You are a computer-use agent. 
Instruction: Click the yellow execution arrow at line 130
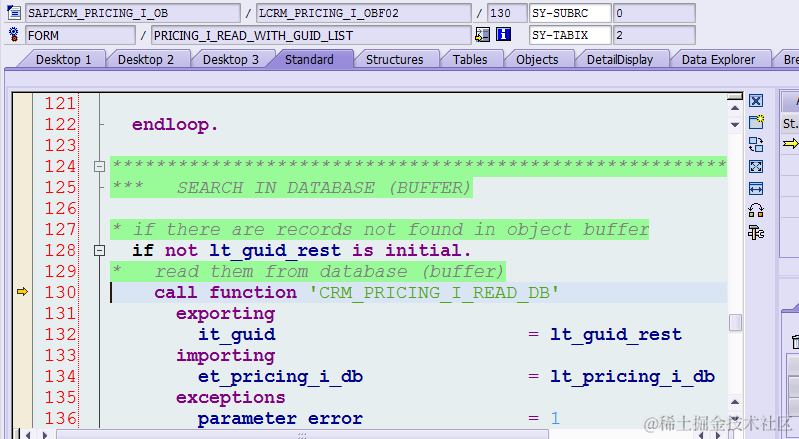click(22, 291)
